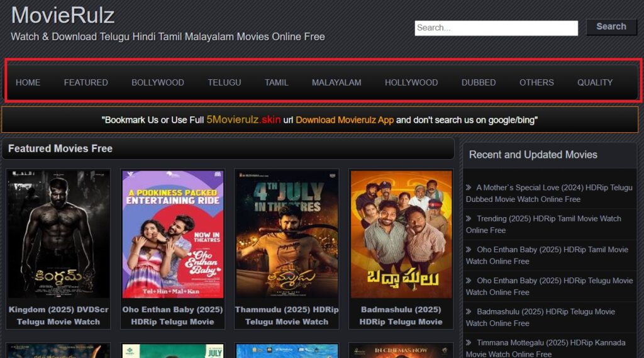
Task: Open the HOLLYWOOD menu item
Action: click(411, 82)
